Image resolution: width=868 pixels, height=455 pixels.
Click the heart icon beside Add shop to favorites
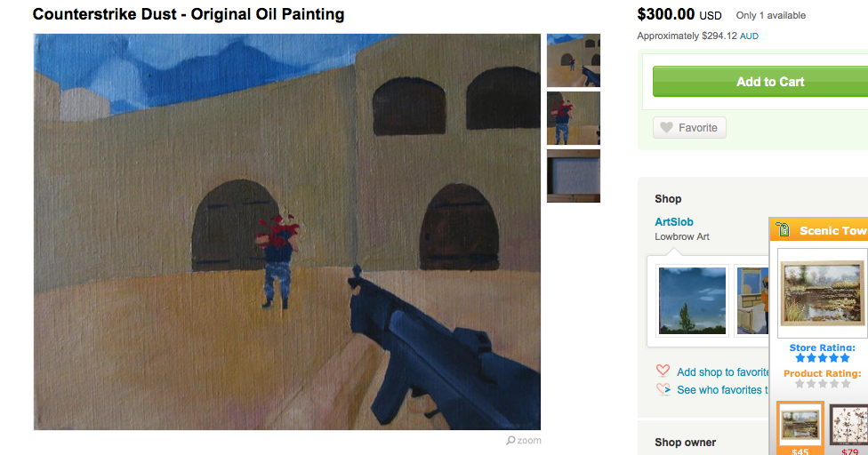(x=663, y=370)
